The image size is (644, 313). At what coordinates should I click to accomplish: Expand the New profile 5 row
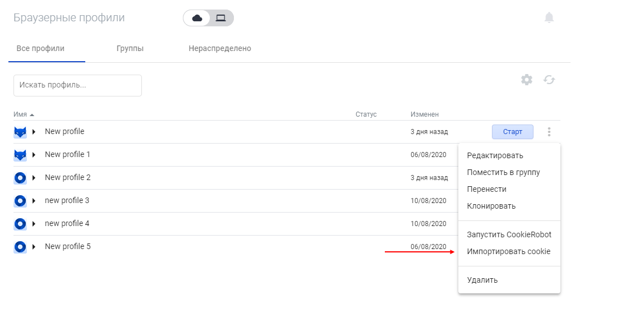click(34, 247)
